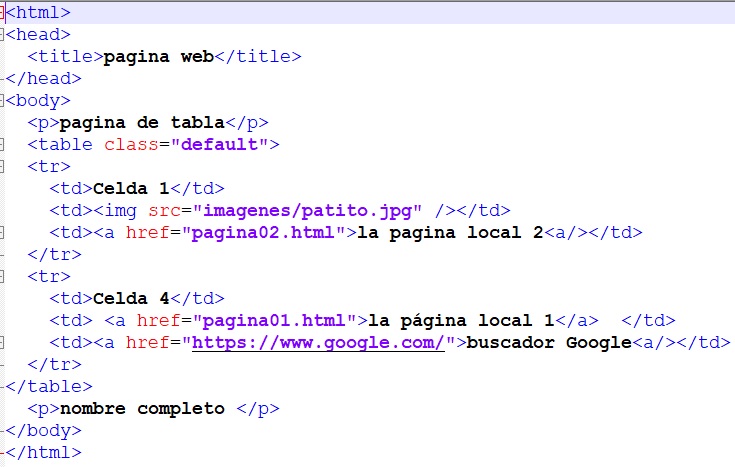Click the opening <html> tag

[38, 13]
